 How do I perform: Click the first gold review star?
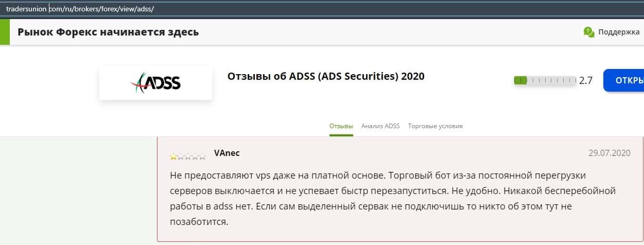[173, 156]
